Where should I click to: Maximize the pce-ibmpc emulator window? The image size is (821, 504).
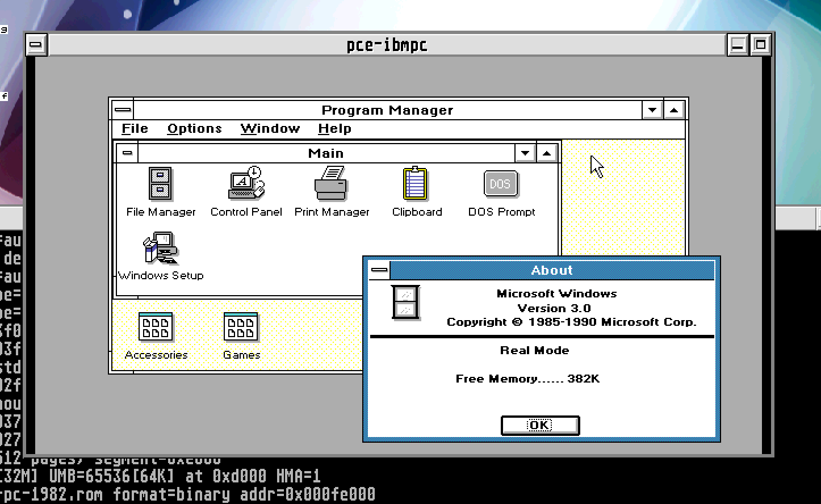click(760, 44)
